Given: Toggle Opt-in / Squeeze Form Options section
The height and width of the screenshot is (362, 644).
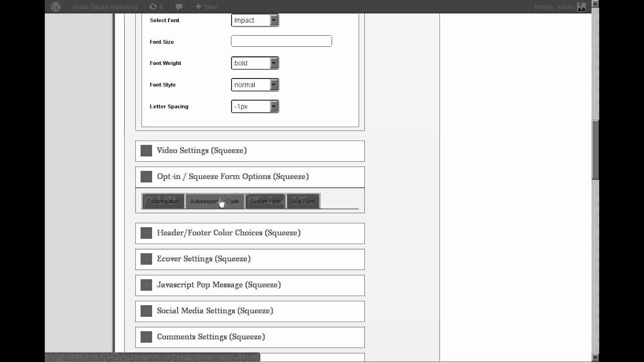Looking at the screenshot, I should point(250,177).
